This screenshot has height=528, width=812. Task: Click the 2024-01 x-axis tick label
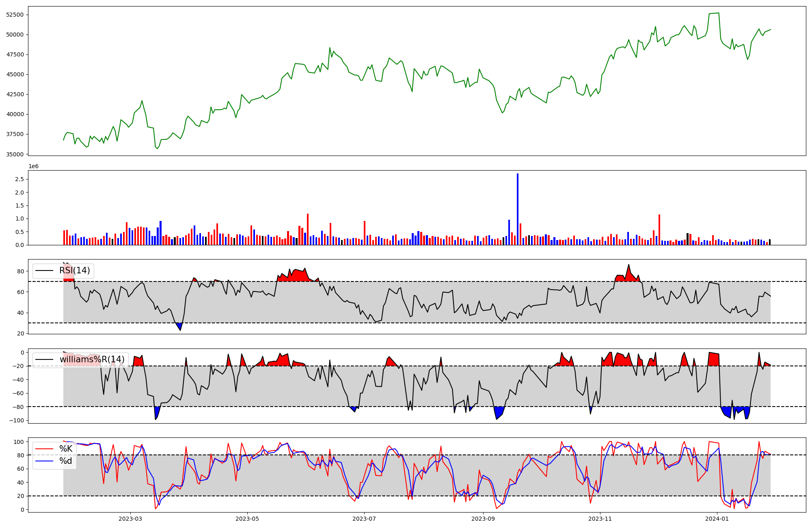tap(717, 519)
